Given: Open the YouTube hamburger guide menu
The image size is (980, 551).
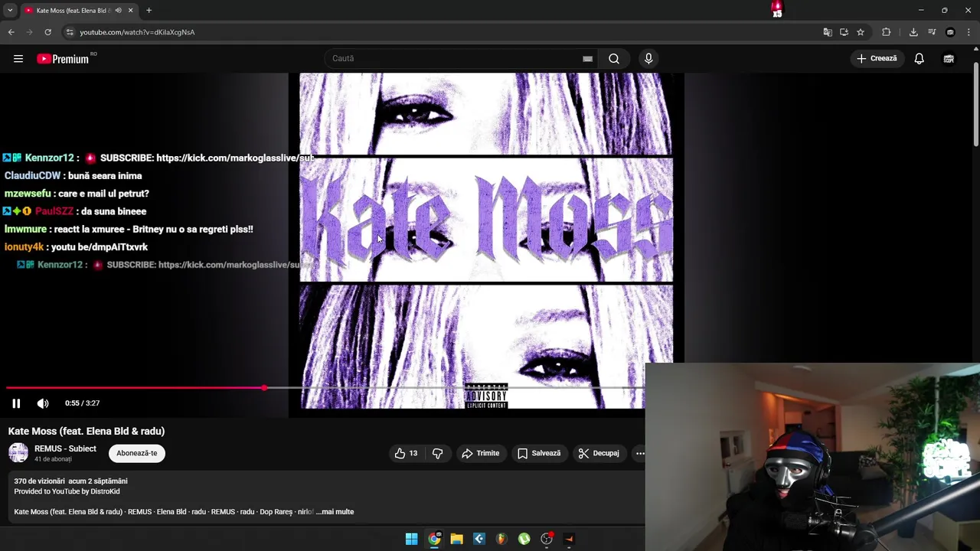Looking at the screenshot, I should point(18,59).
